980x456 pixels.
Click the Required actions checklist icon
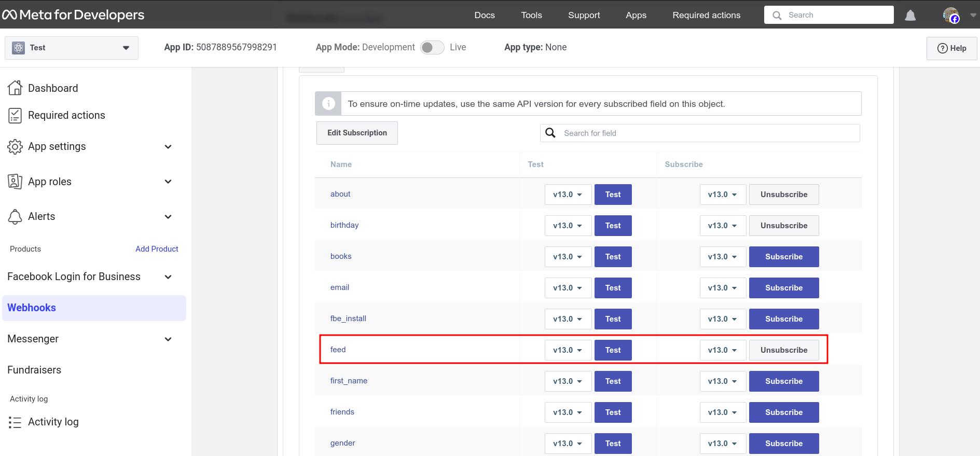pyautogui.click(x=15, y=115)
